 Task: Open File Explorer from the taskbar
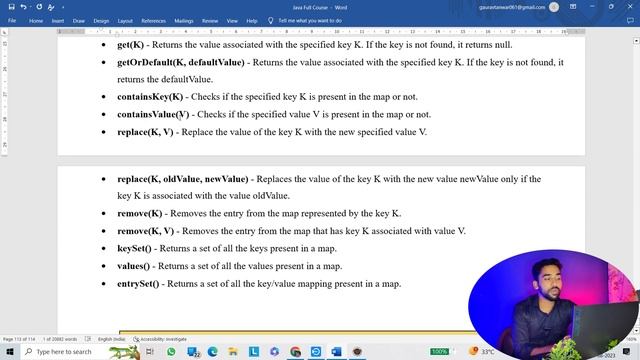point(233,351)
